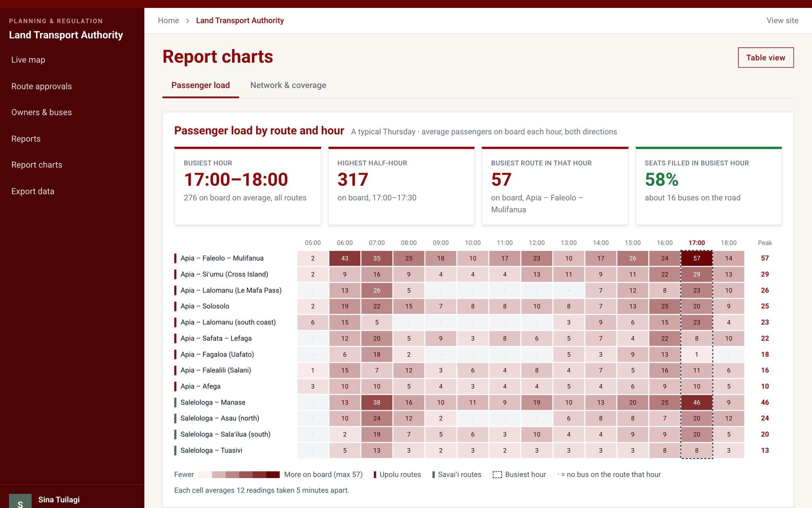
Task: Click the Apia – Falealili (Salani) label
Action: pyautogui.click(x=216, y=370)
